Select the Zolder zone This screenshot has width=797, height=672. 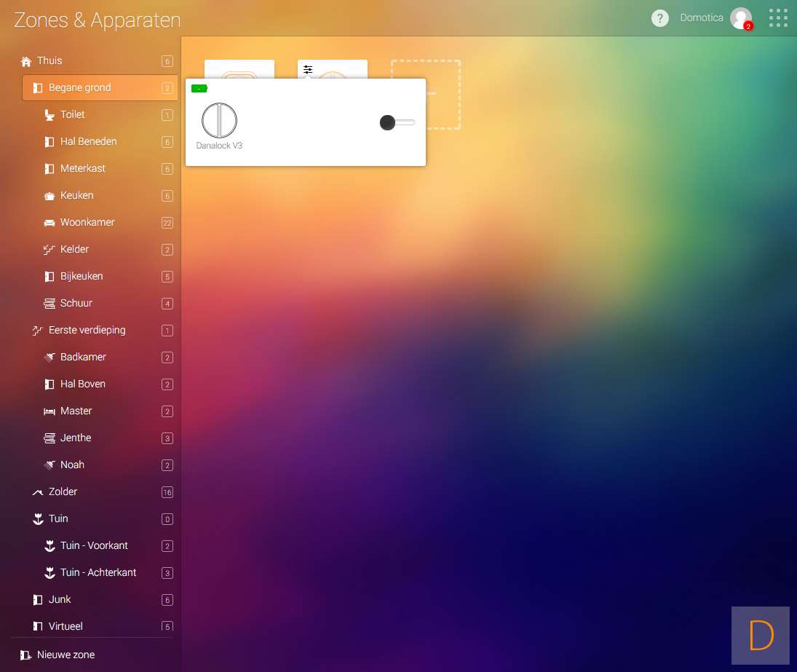coord(63,492)
